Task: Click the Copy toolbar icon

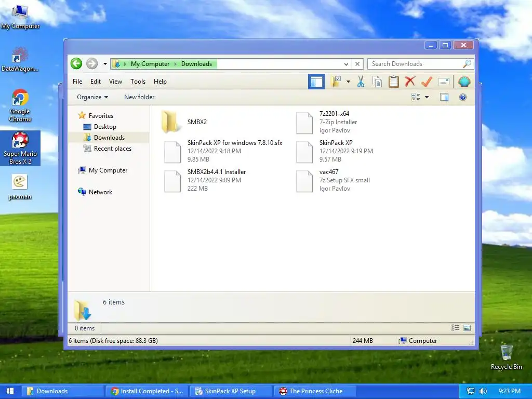Action: (377, 82)
